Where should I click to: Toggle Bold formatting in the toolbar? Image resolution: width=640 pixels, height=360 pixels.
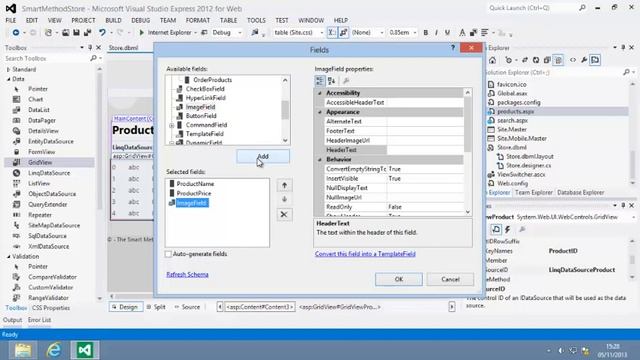[425, 33]
